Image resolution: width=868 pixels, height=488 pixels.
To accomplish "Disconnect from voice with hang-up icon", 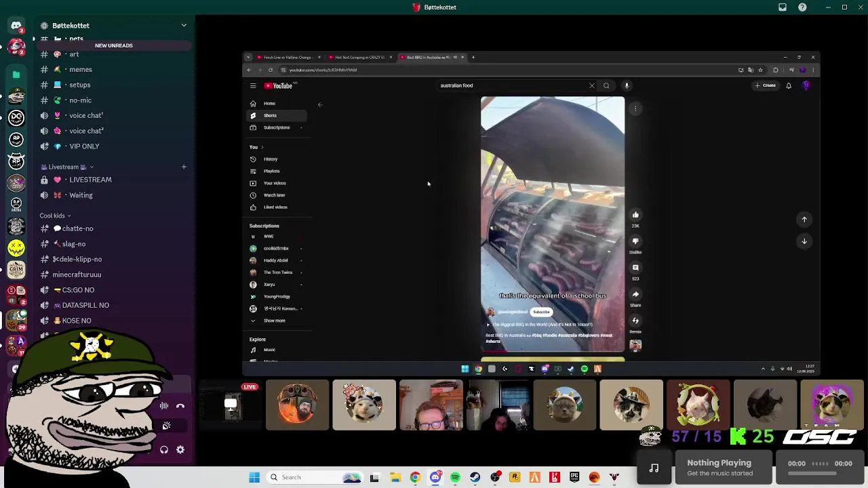I will coord(180,406).
